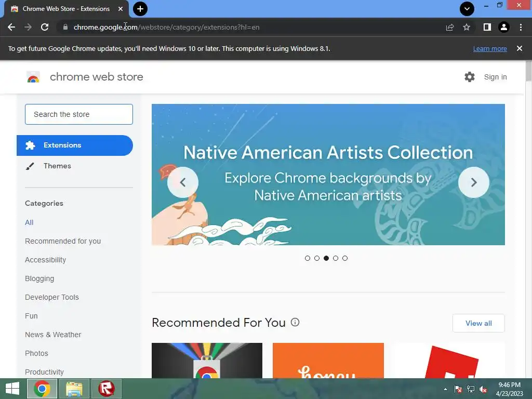Open the Fun category
The image size is (532, 399).
[31, 316]
